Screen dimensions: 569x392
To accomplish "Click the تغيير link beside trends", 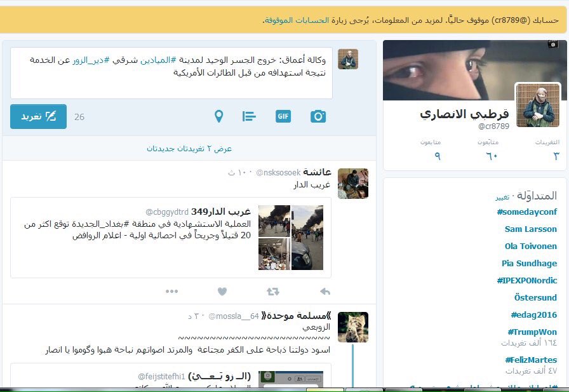I will point(502,197).
